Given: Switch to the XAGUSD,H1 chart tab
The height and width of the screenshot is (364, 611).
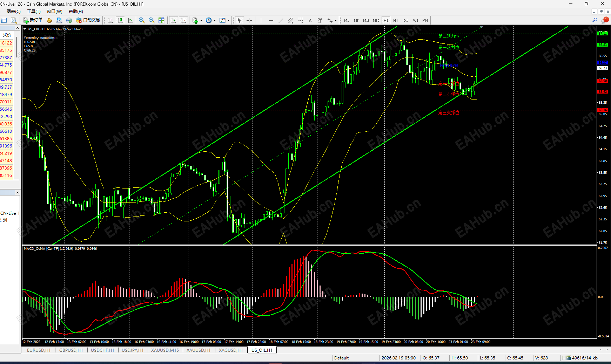Looking at the screenshot, I should point(231,350).
